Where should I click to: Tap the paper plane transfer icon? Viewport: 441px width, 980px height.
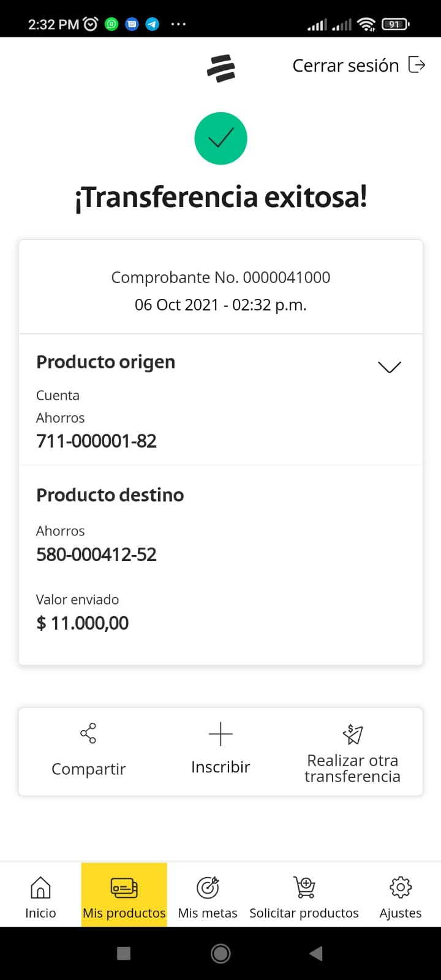click(353, 734)
